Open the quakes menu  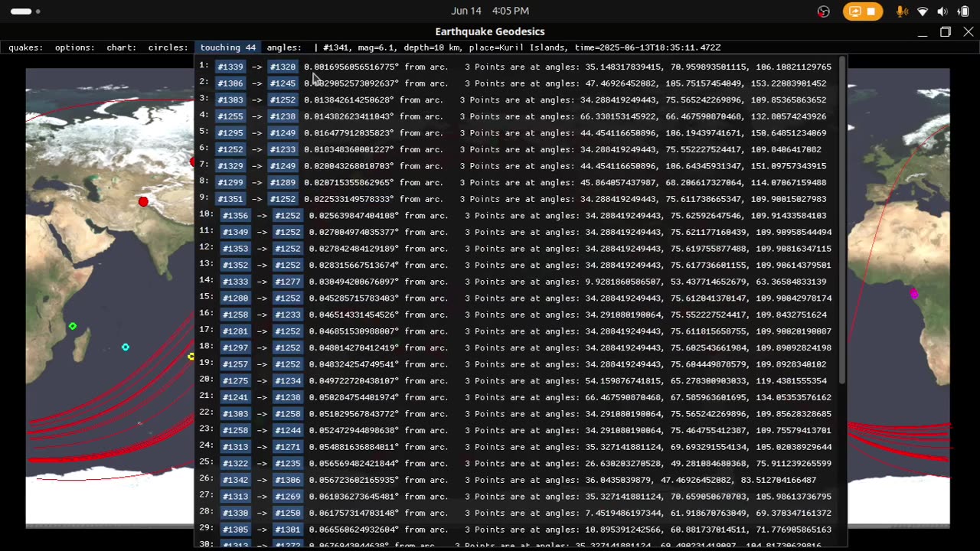point(26,47)
